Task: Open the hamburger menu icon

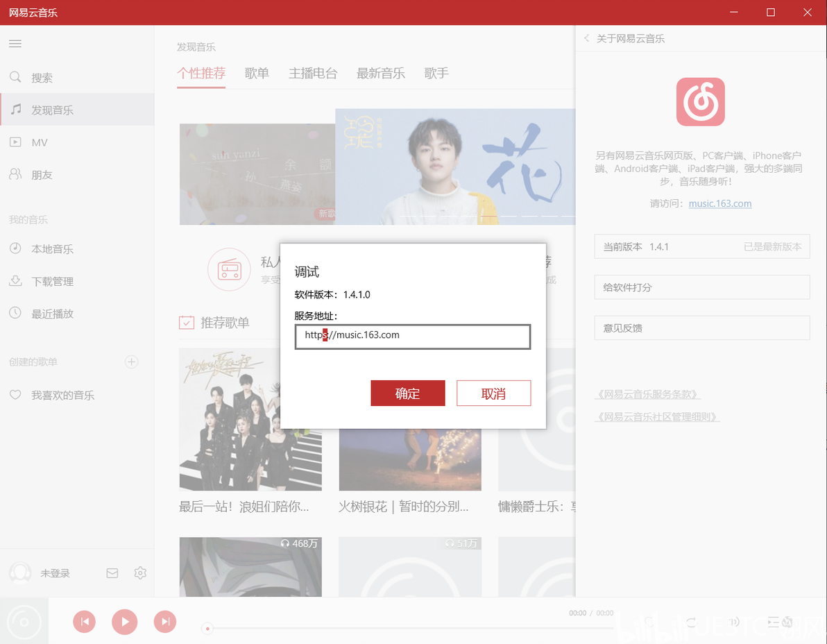Action: pos(15,44)
